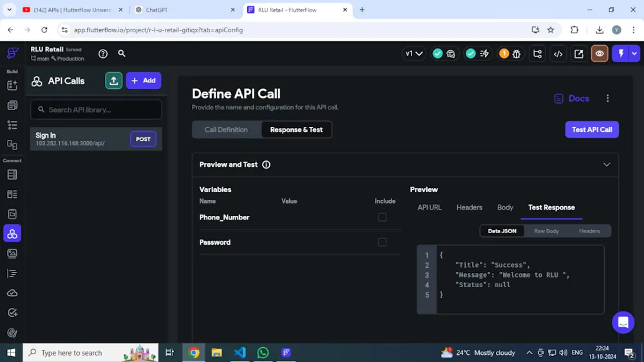Switch to the Body preview tab

tap(505, 207)
